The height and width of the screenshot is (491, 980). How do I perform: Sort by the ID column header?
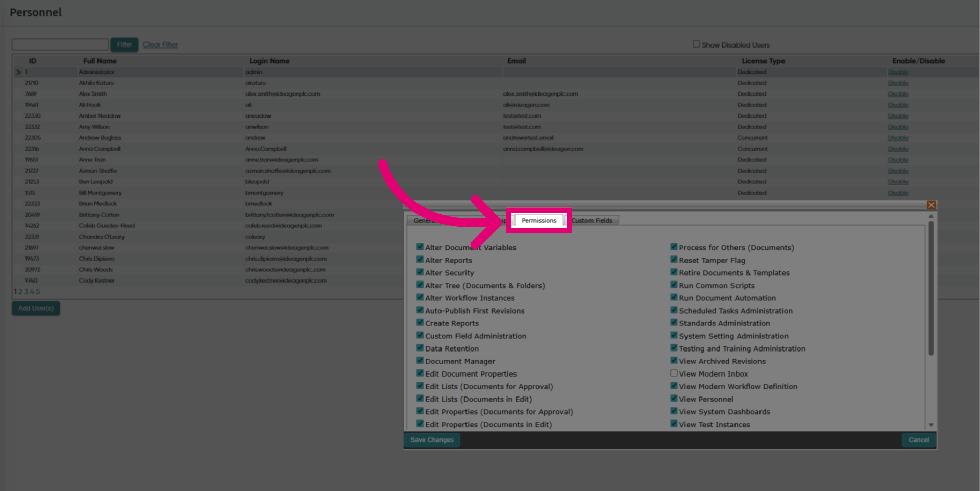tap(33, 61)
